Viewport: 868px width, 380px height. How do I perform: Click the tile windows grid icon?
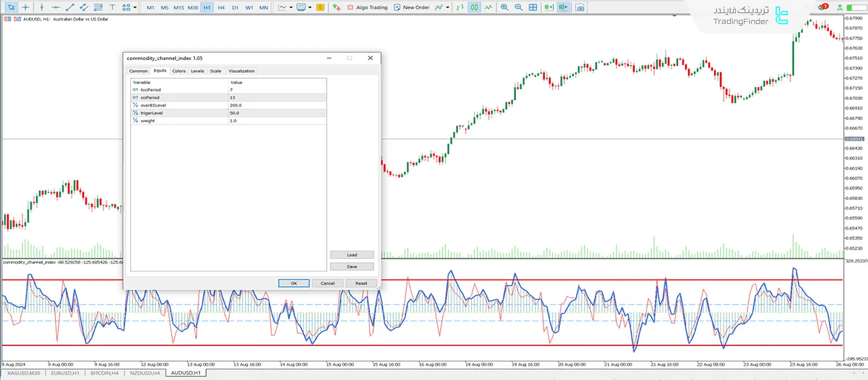tap(533, 8)
